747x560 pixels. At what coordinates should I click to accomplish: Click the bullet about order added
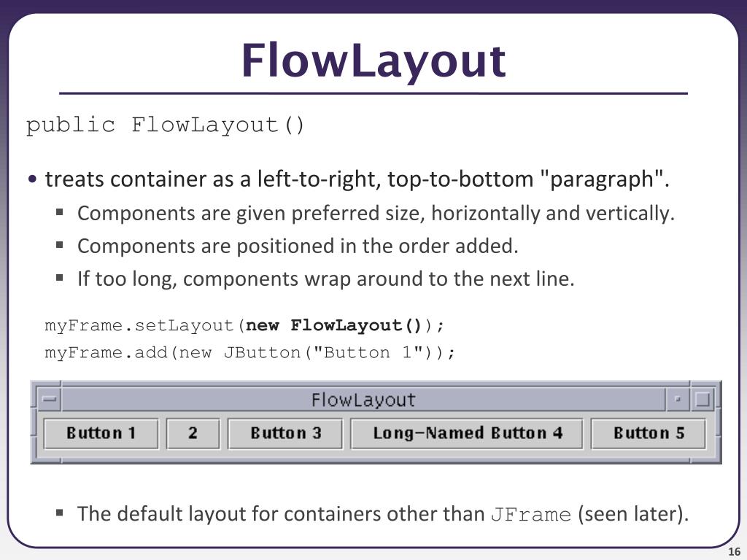pos(298,246)
